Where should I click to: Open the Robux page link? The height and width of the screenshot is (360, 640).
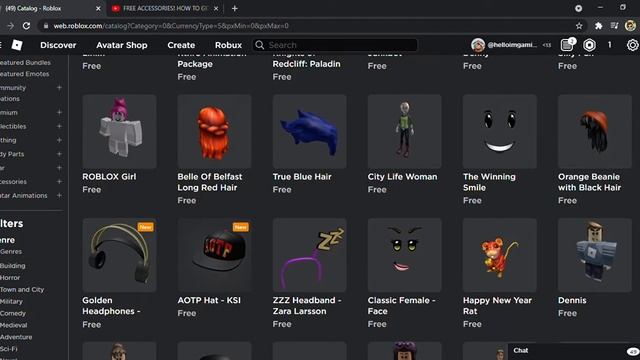tap(229, 45)
